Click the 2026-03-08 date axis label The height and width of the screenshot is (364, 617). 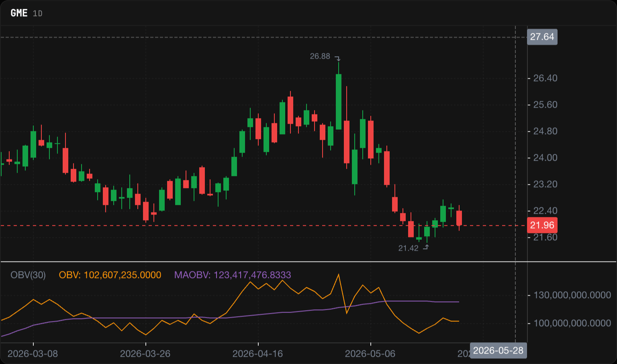coord(33,354)
